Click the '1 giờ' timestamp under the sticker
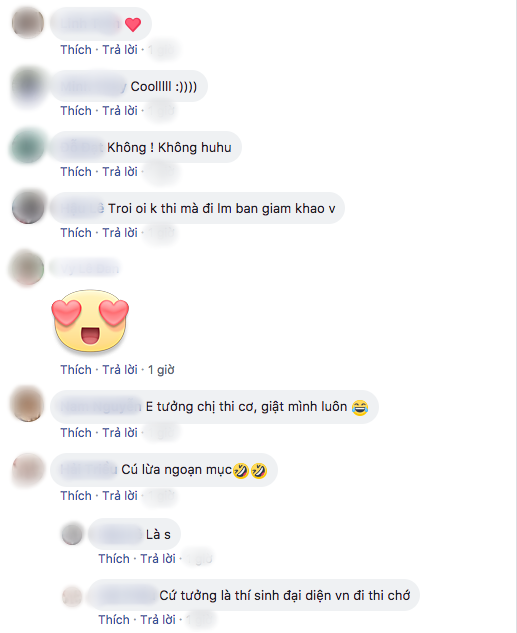 tap(161, 369)
